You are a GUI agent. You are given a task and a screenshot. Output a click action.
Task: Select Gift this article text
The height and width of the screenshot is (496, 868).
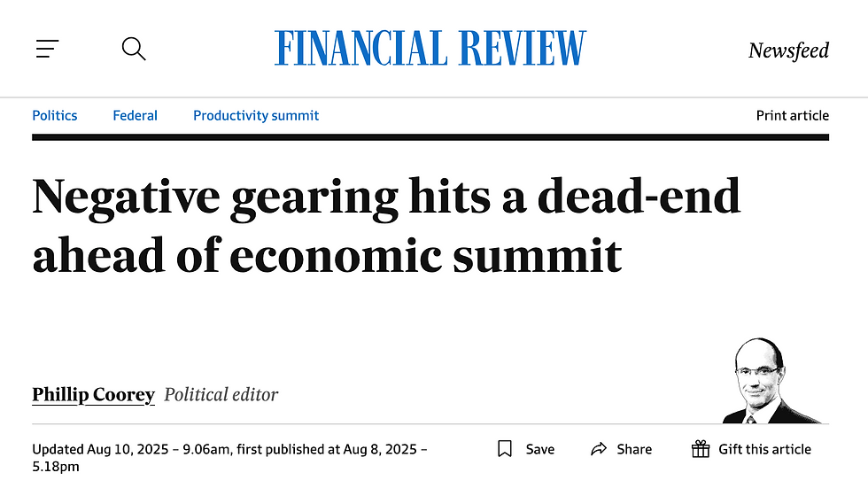pyautogui.click(x=764, y=449)
